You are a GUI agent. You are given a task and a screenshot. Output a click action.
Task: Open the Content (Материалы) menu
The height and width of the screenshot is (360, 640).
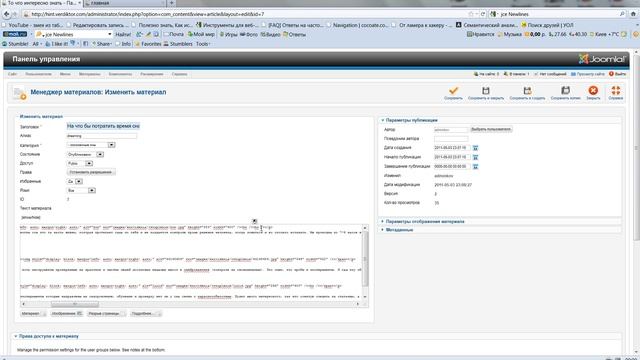click(89, 74)
